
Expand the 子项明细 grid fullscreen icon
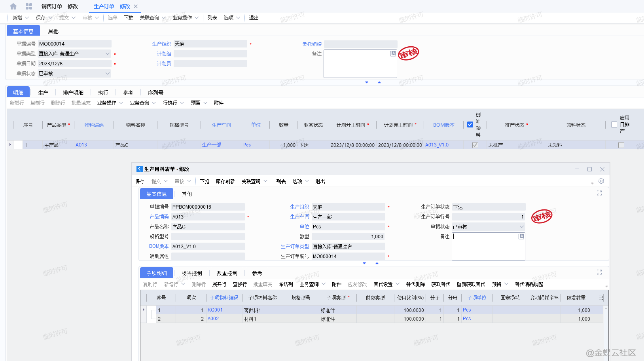(x=599, y=272)
